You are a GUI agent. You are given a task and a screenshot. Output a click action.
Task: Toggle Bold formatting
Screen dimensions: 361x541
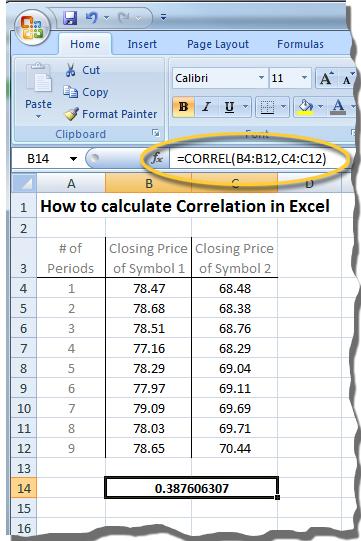pos(183,107)
